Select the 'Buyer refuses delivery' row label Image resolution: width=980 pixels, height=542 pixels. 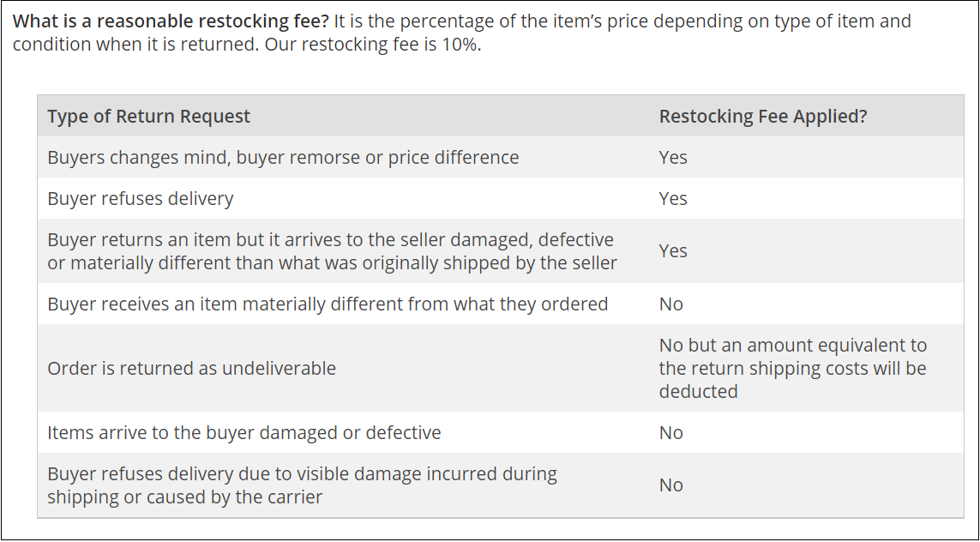[141, 199]
